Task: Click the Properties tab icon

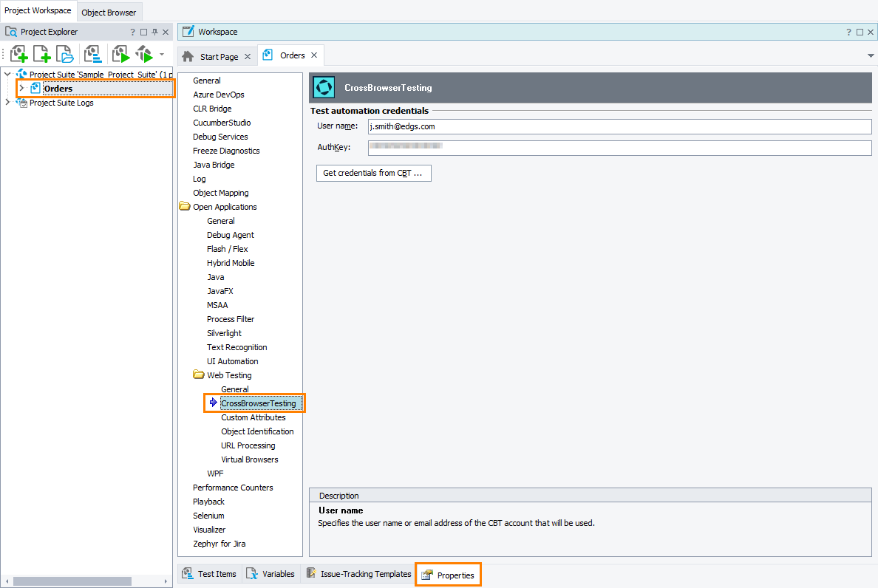Action: click(427, 575)
